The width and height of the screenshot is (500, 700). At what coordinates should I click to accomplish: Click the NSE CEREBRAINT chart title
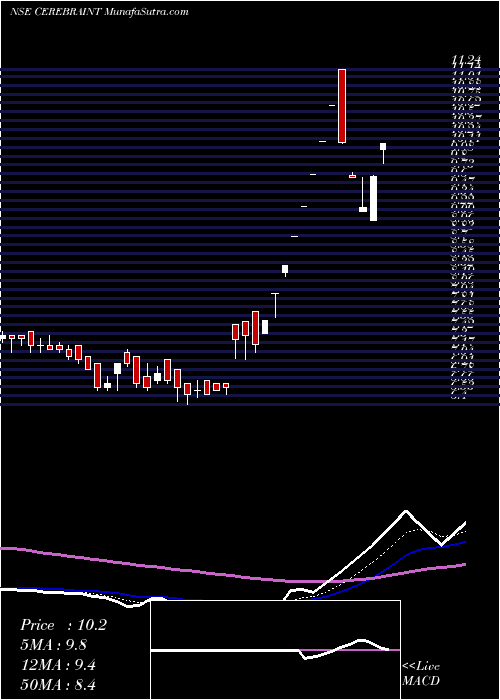99,12
